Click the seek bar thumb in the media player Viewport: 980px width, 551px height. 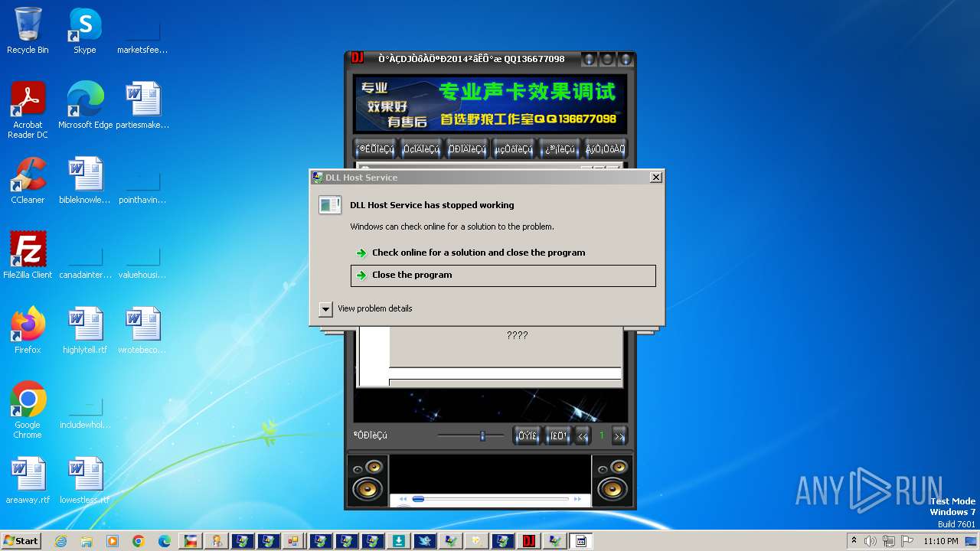418,499
